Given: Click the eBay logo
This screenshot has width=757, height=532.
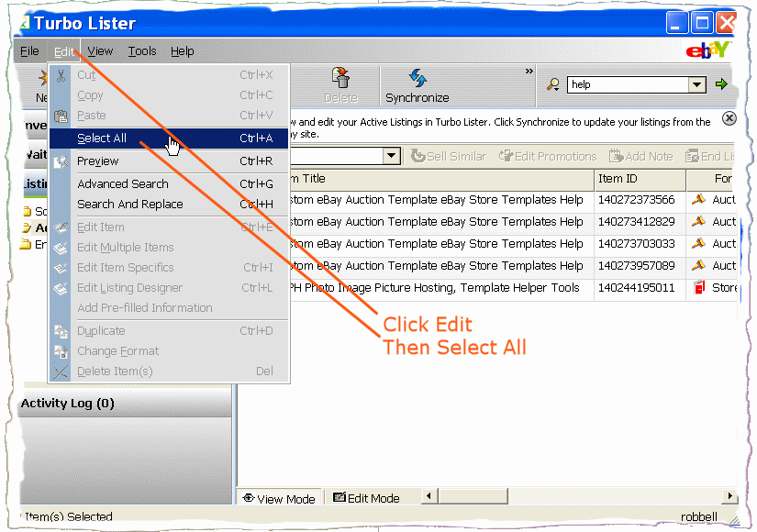Looking at the screenshot, I should point(707,50).
